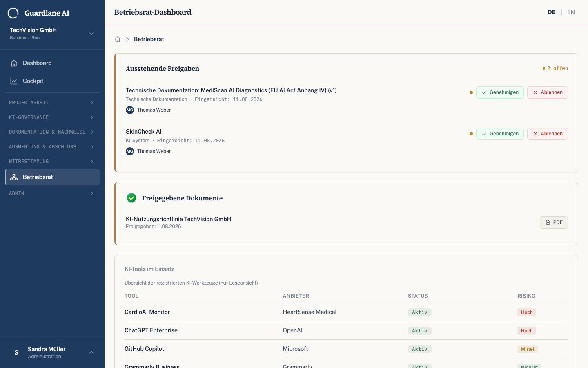Approve the MediScan AI Diagnostics documentation
Image resolution: width=588 pixels, height=368 pixels.
pos(500,92)
